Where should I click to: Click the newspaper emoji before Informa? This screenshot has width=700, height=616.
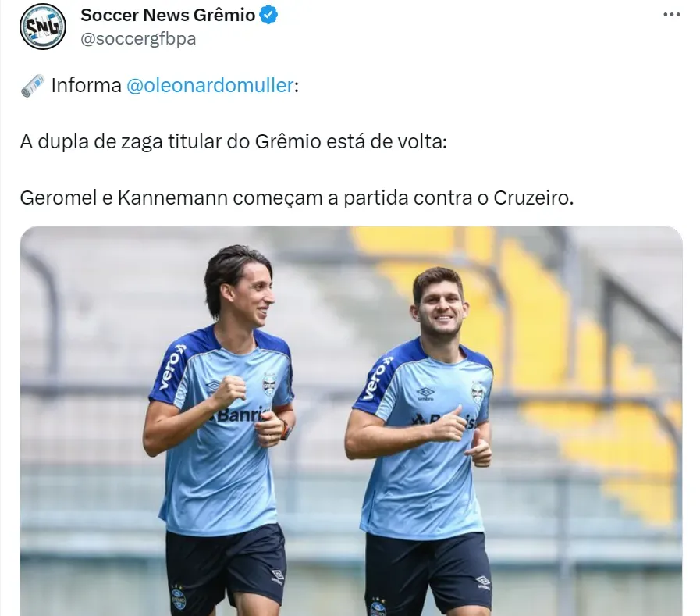(33, 85)
